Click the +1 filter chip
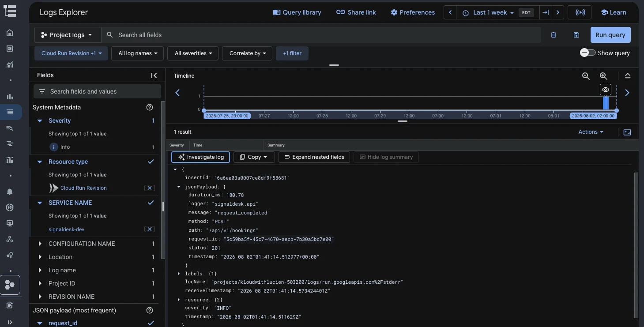 tap(292, 53)
